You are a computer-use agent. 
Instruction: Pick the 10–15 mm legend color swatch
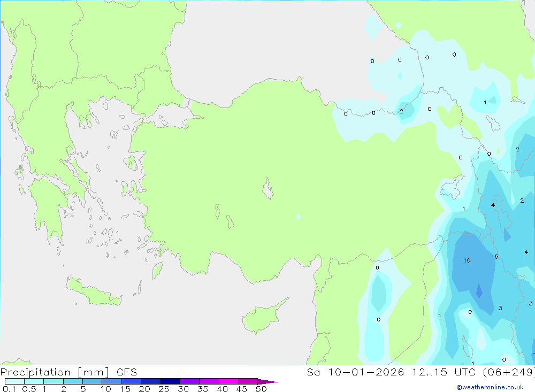coord(112,381)
